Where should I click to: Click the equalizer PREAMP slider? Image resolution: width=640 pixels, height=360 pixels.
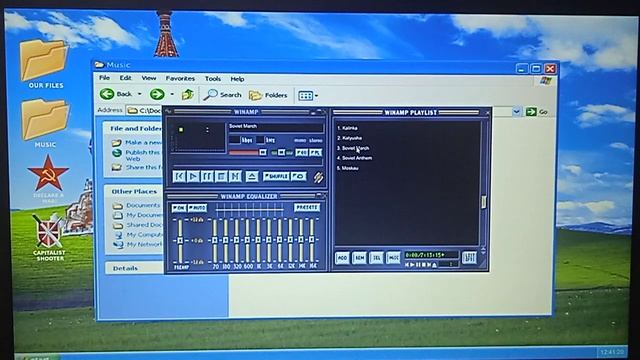tap(180, 241)
